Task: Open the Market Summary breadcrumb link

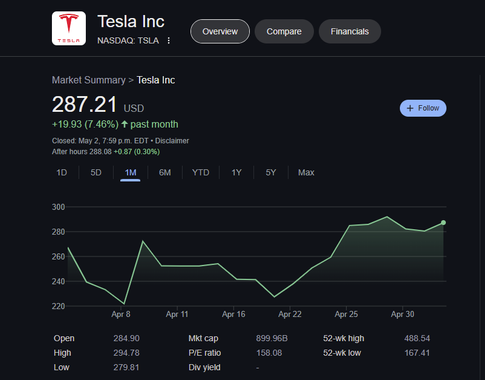Action: coord(89,80)
